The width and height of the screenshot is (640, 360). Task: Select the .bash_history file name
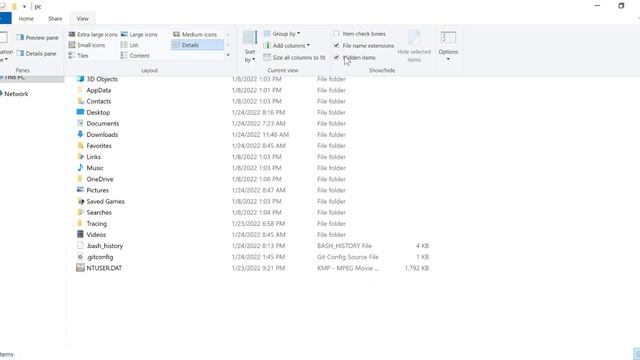pos(105,246)
